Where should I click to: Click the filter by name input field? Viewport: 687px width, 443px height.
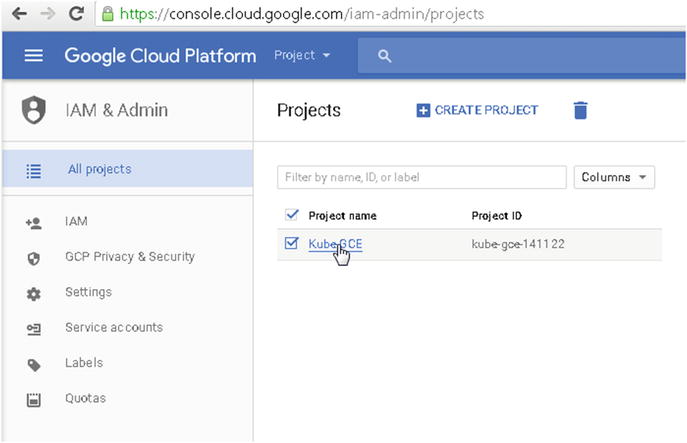[x=421, y=177]
